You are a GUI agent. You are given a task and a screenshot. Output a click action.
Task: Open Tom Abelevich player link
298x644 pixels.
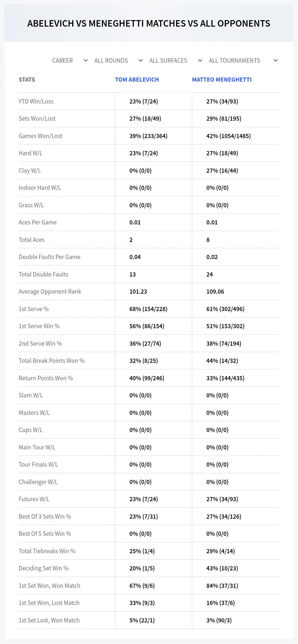pyautogui.click(x=137, y=80)
